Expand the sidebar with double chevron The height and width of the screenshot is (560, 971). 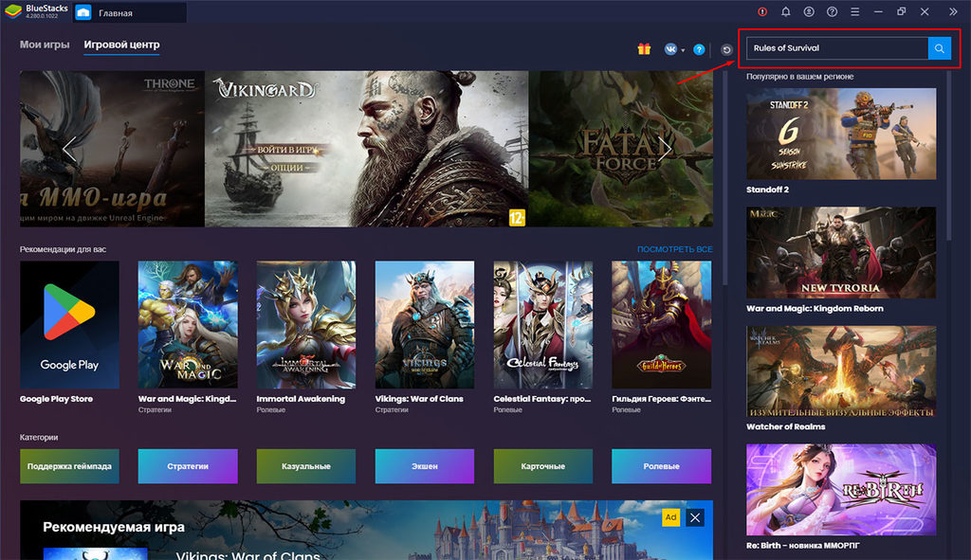[953, 11]
